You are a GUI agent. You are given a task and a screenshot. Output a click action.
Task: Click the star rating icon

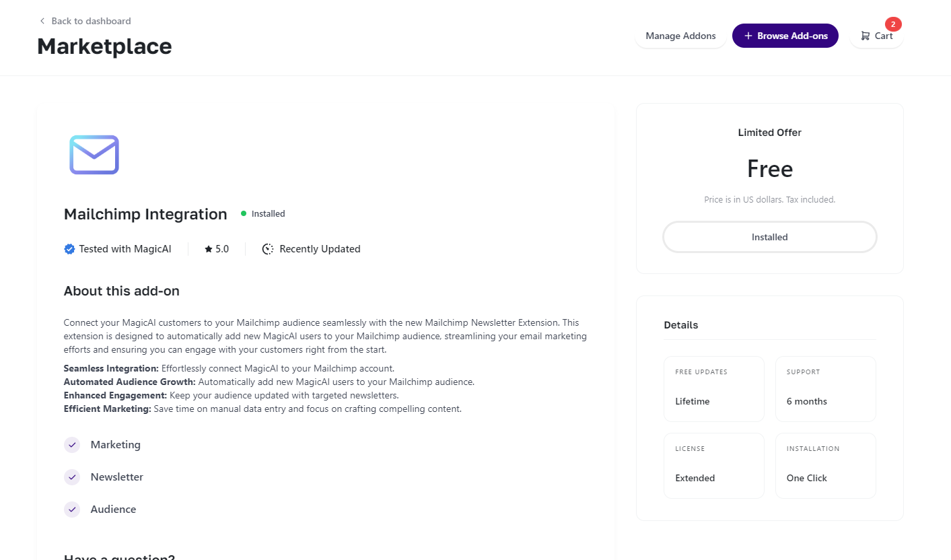[x=209, y=249]
